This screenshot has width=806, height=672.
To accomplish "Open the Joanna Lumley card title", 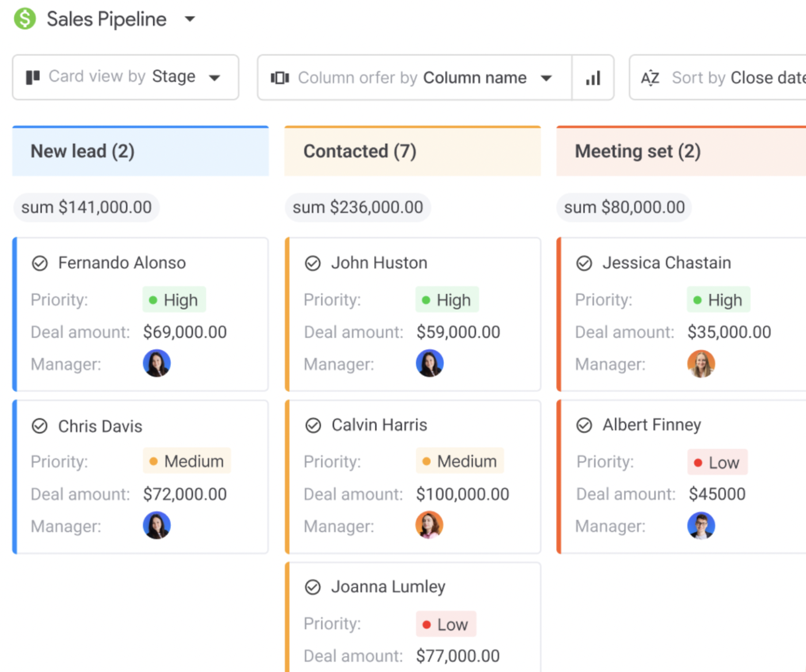I will 387,587.
